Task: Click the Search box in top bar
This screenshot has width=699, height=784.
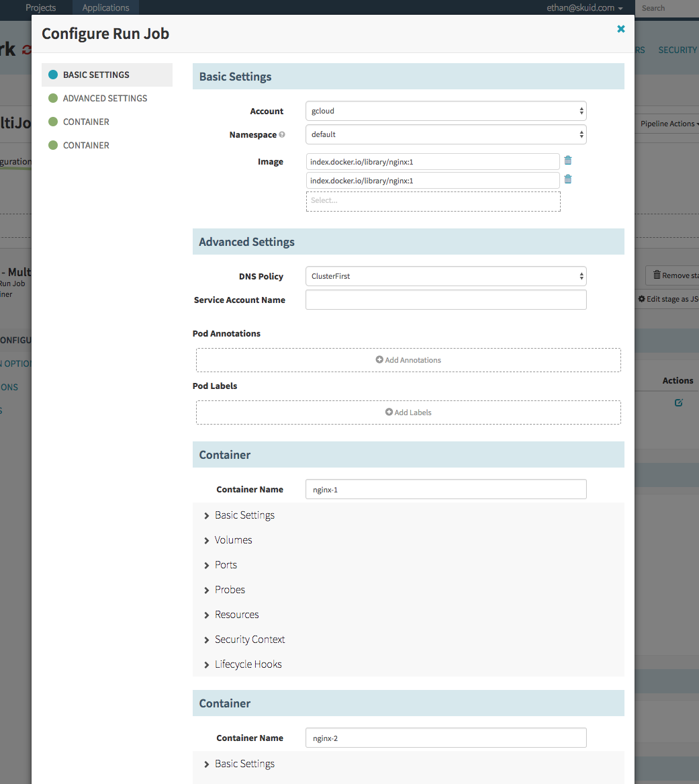Action: pyautogui.click(x=667, y=8)
